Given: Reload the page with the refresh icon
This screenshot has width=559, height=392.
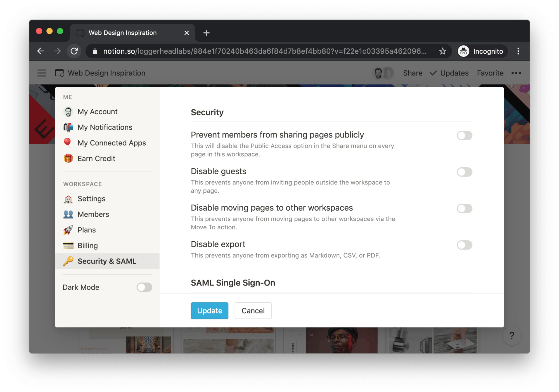Looking at the screenshot, I should point(74,51).
